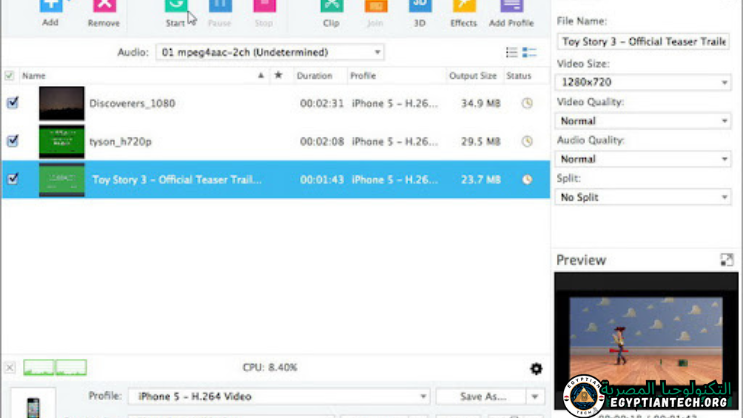Start the conversion with Start icon
This screenshot has height=418, width=743.
coord(175,8)
